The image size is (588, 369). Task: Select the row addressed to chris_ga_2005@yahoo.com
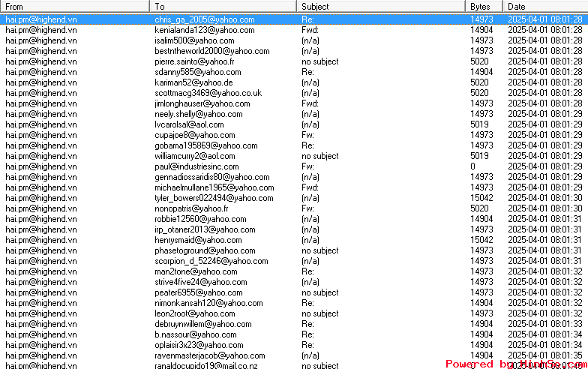click(x=294, y=19)
